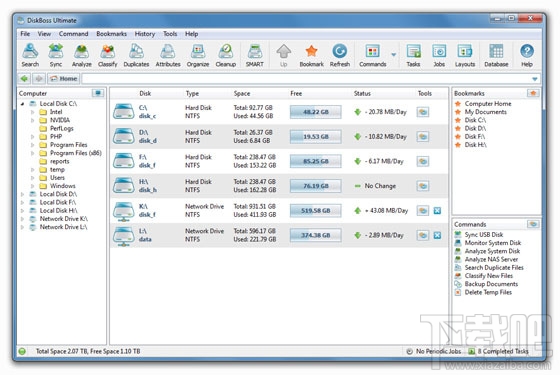Image resolution: width=560 pixels, height=375 pixels.
Task: Open the History menu
Action: tap(145, 34)
